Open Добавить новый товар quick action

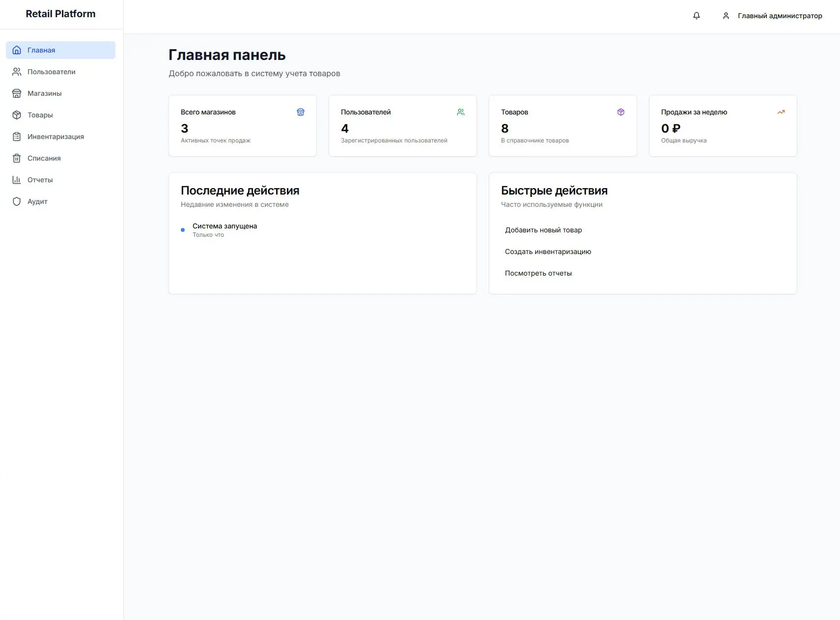(543, 230)
